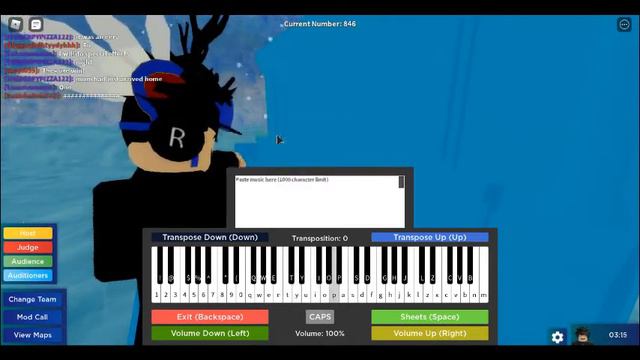
Task: Play the white piano key labeled 1
Action: click(x=156, y=294)
